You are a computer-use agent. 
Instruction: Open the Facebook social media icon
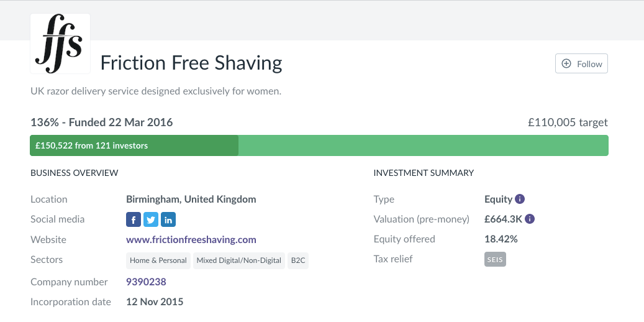tap(134, 219)
